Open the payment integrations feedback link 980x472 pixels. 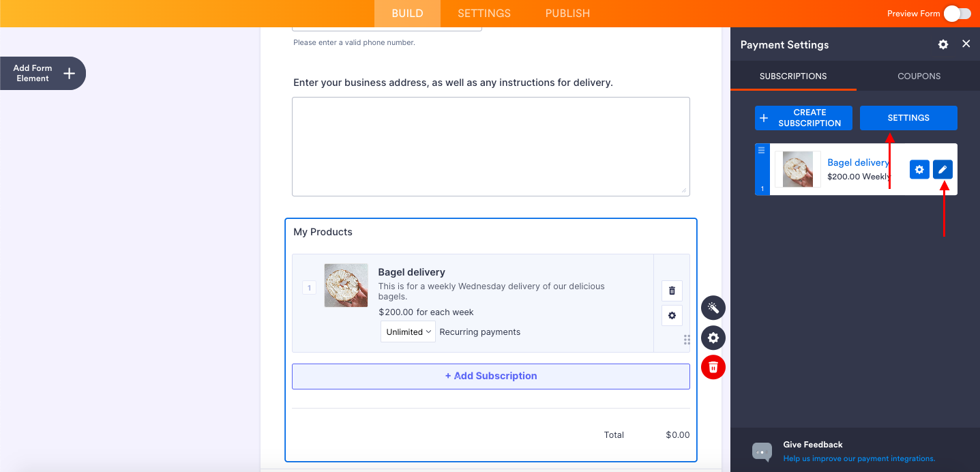[x=859, y=458]
